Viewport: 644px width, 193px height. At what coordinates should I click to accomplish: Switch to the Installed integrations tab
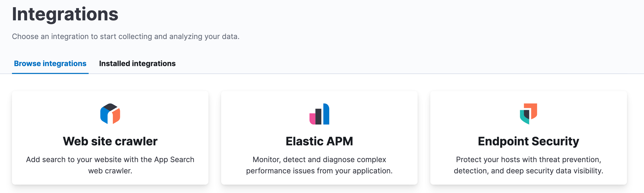click(x=137, y=63)
